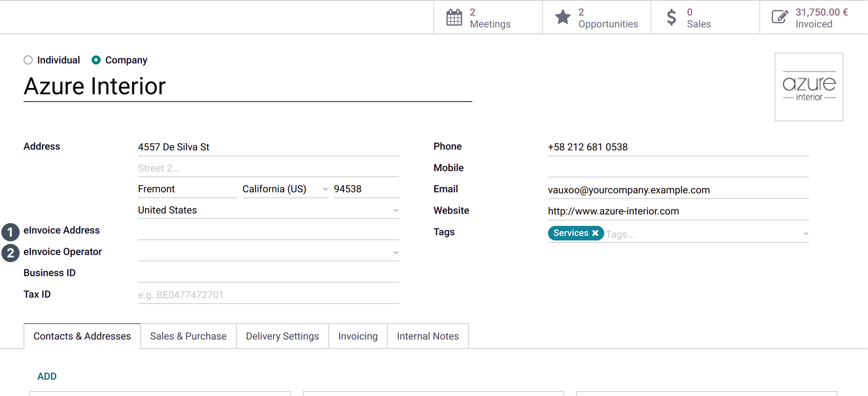Click the Business ID field
The width and height of the screenshot is (868, 396).
(x=269, y=274)
